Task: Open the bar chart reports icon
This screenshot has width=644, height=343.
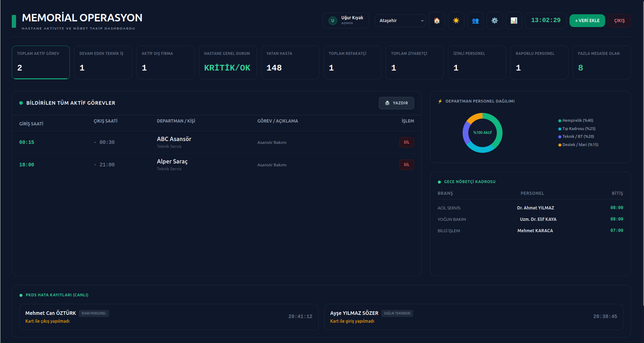Action: click(514, 21)
